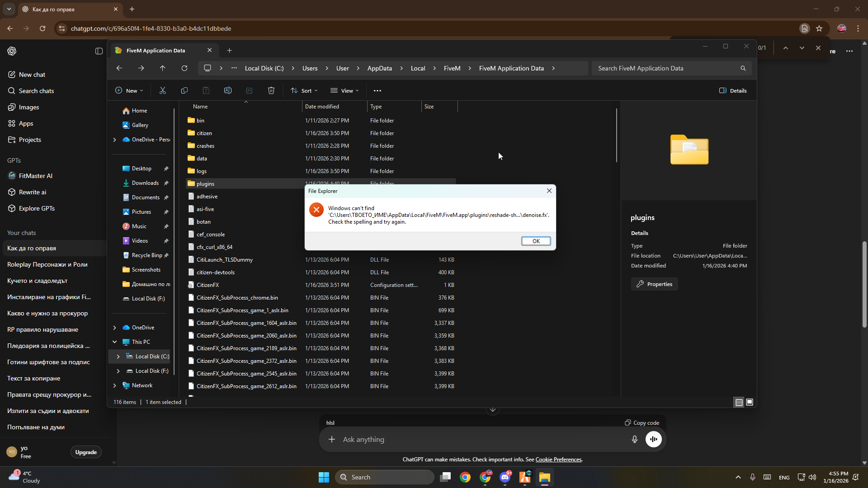The width and height of the screenshot is (868, 488).
Task: Click the Copy icon in Explorer toolbar
Action: coord(184,91)
